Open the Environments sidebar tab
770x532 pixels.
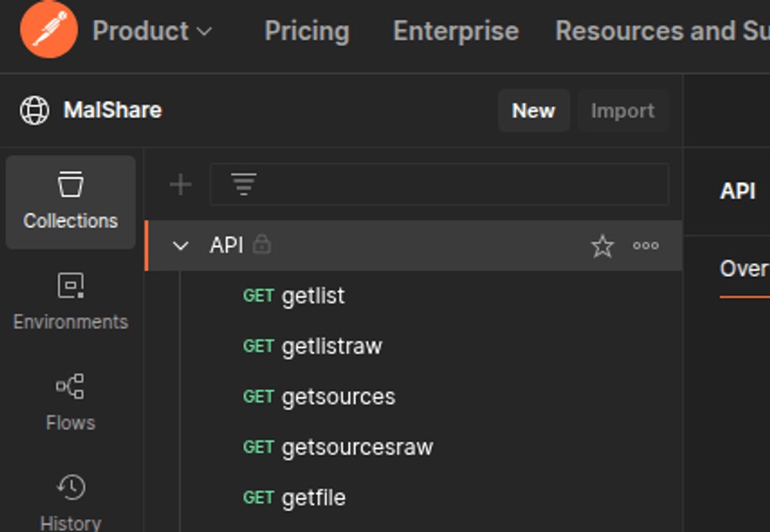coord(70,302)
